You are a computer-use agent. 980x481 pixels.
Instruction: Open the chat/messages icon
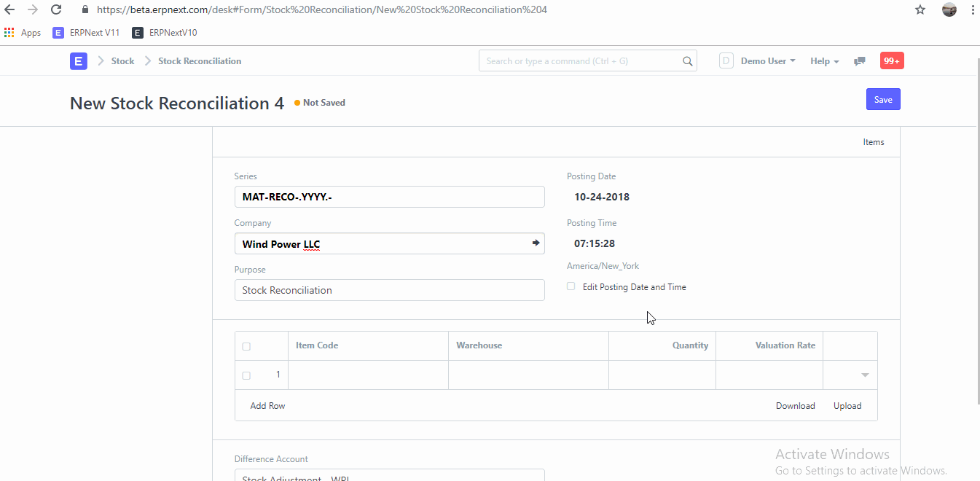point(859,61)
